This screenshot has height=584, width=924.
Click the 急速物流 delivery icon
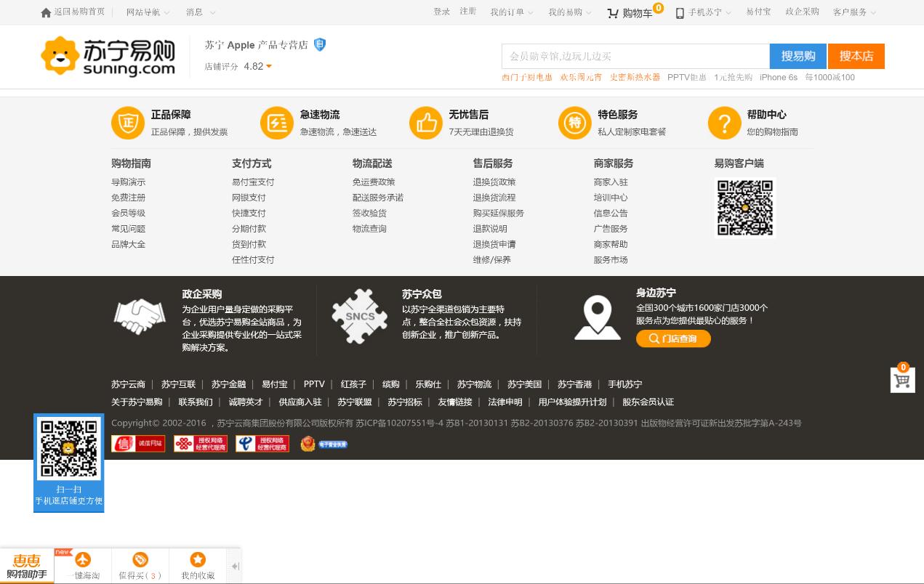277,123
